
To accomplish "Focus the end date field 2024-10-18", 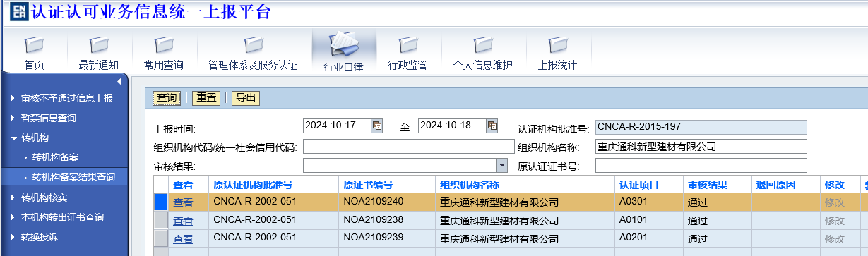I will click(452, 126).
